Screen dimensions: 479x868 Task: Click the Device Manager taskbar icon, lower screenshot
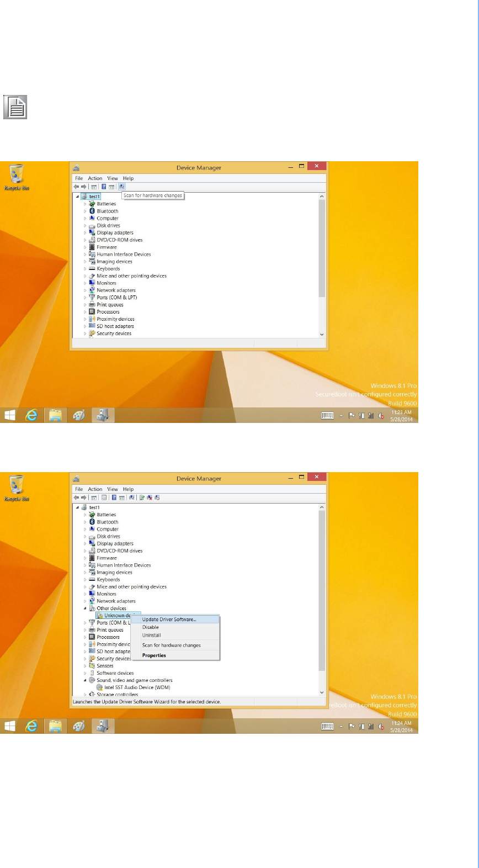(103, 726)
